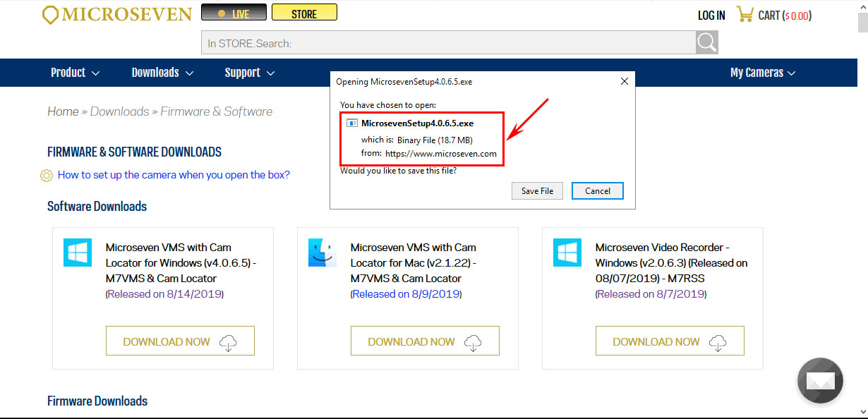Open the STORE button
Image resolution: width=868 pixels, height=419 pixels.
[x=304, y=13]
